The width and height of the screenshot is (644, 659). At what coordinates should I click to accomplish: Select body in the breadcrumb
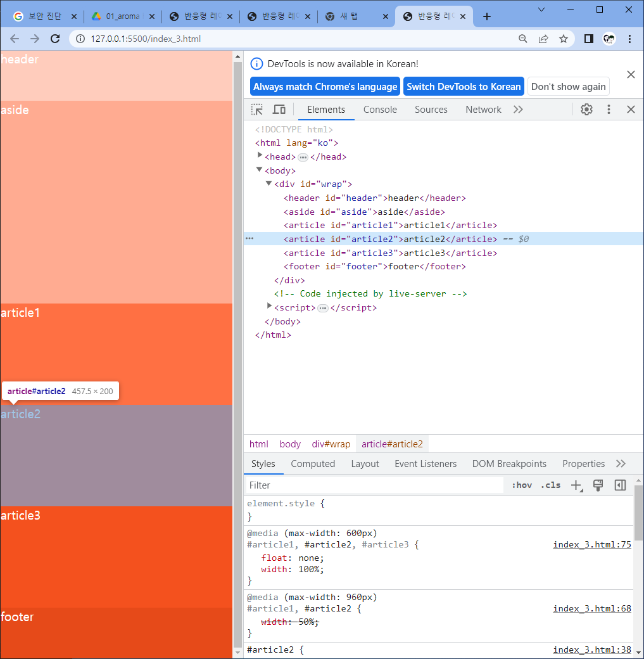[x=290, y=444]
